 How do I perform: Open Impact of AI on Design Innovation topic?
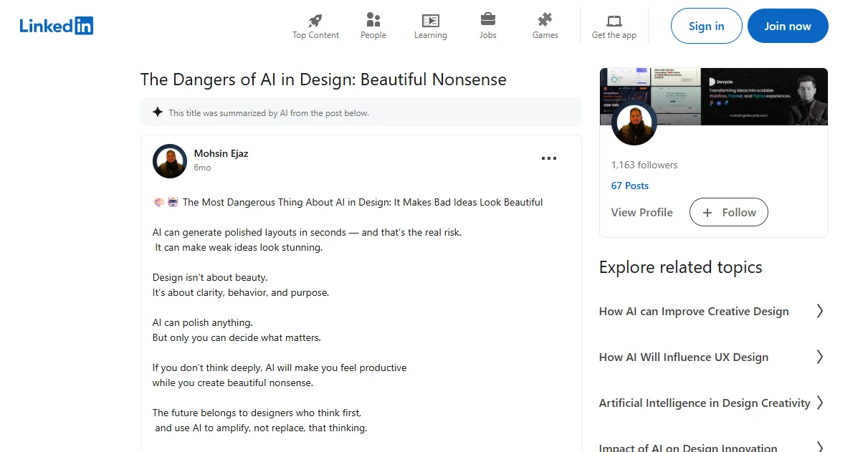[688, 447]
